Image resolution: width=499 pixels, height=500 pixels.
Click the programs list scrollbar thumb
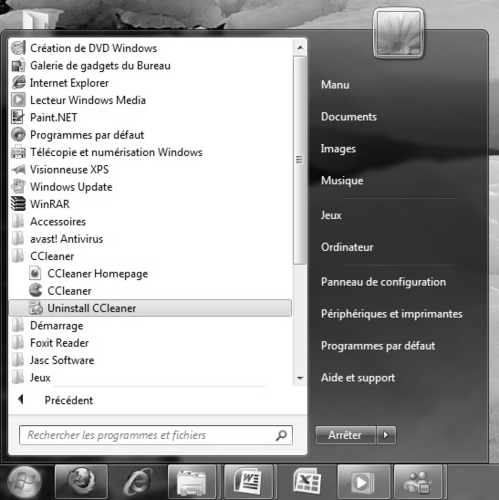coord(300,160)
